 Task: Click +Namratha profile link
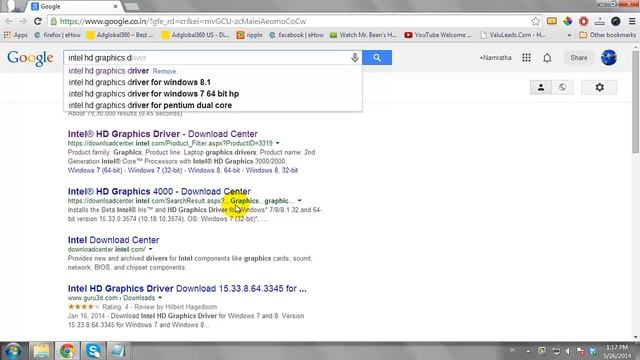tap(495, 58)
